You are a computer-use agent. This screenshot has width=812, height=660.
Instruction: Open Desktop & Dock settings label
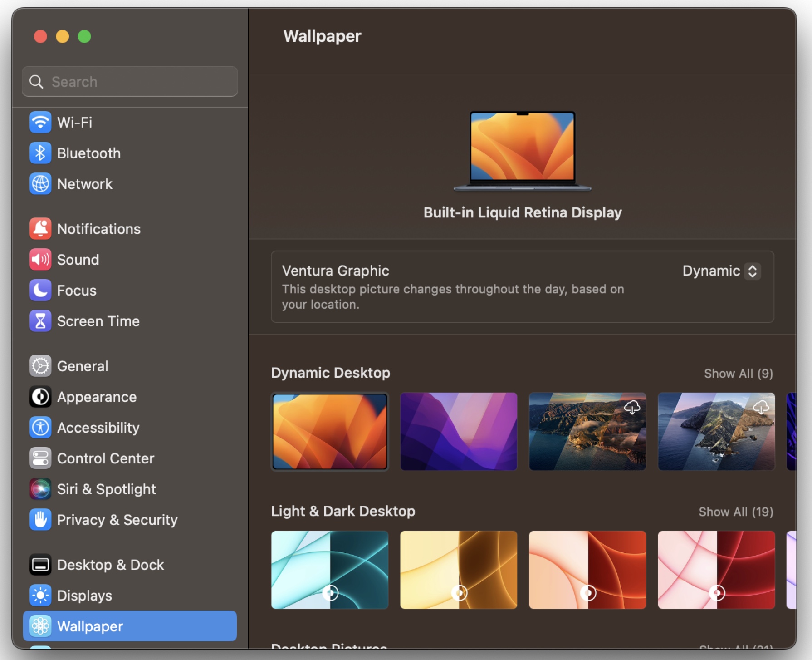(111, 565)
